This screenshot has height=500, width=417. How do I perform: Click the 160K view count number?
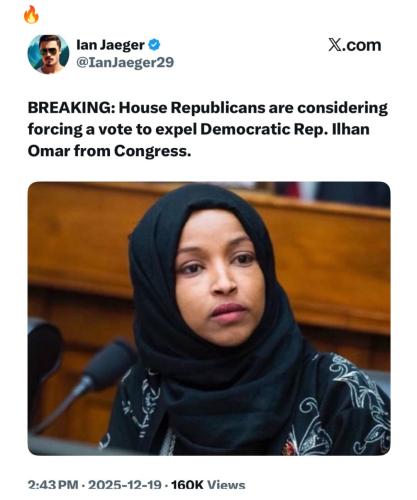click(x=187, y=485)
